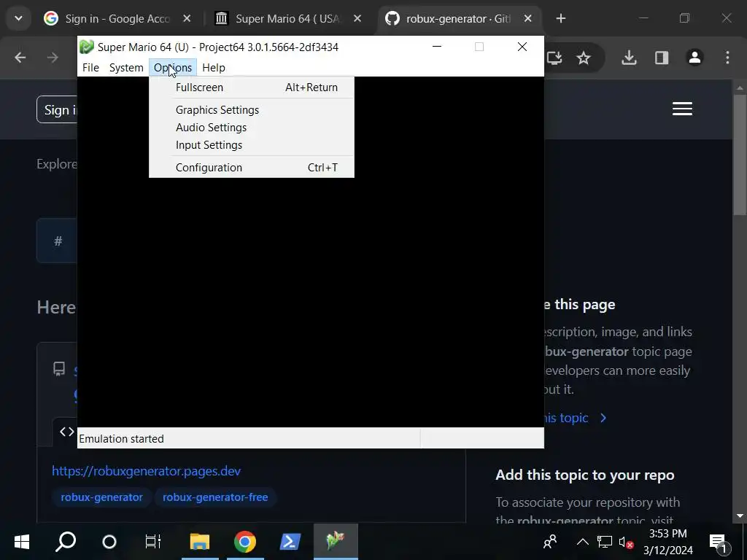Close the Google Account tab
This screenshot has height=560, width=747.
pyautogui.click(x=187, y=18)
